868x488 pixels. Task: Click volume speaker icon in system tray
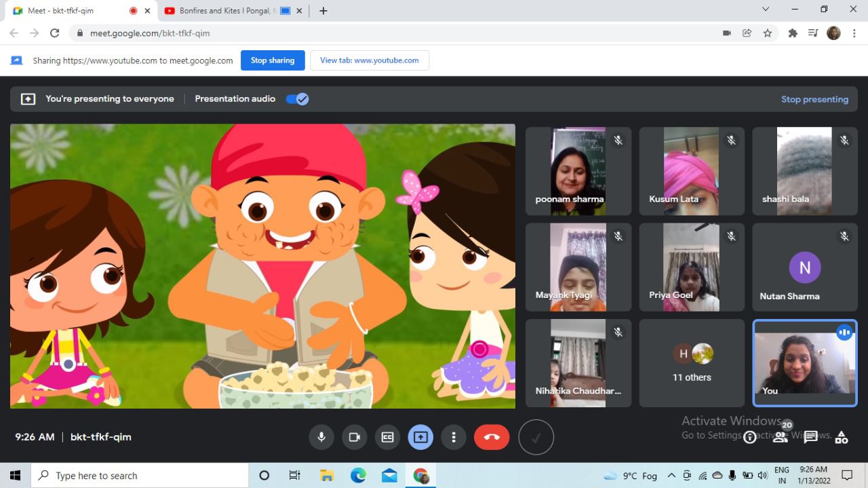point(762,476)
